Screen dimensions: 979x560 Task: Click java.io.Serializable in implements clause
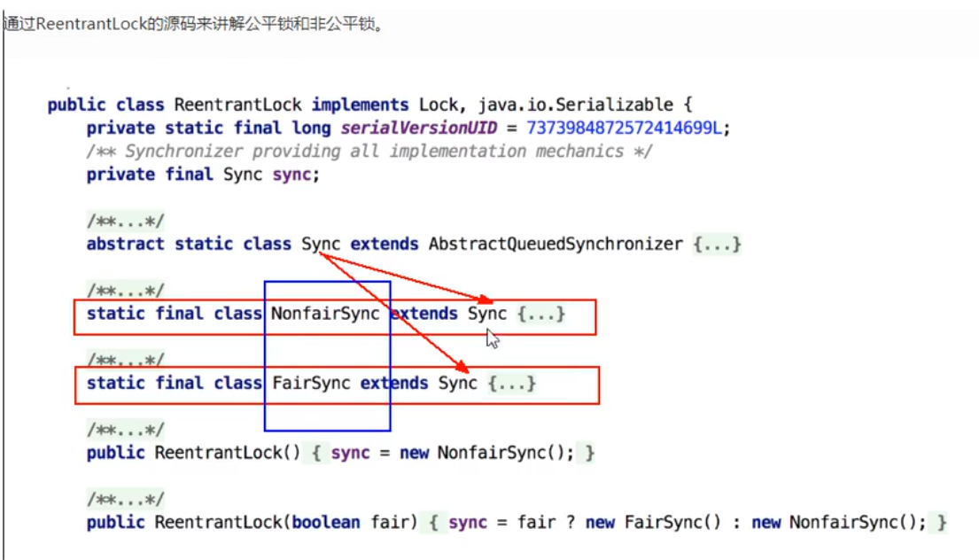[576, 105]
